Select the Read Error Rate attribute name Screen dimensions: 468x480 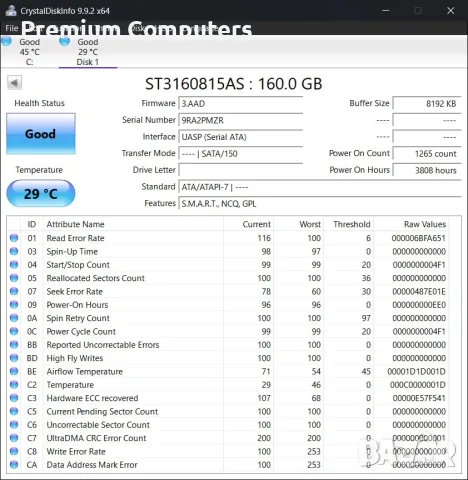[75, 238]
